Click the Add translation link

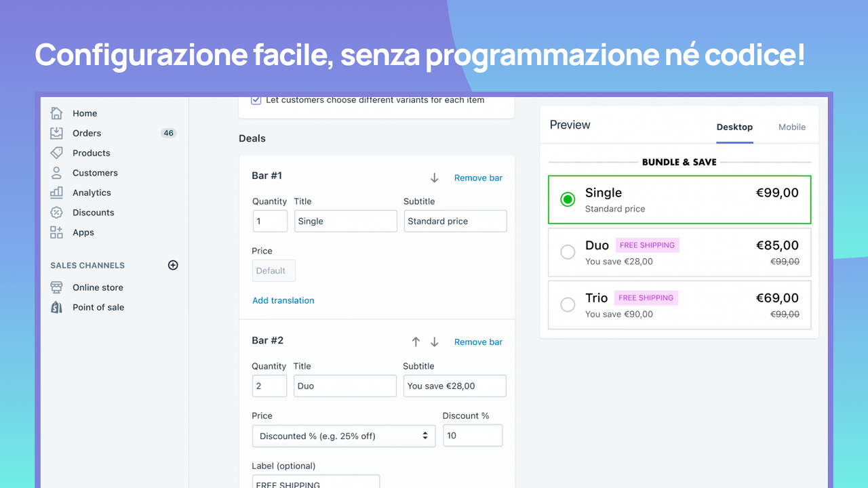click(283, 300)
